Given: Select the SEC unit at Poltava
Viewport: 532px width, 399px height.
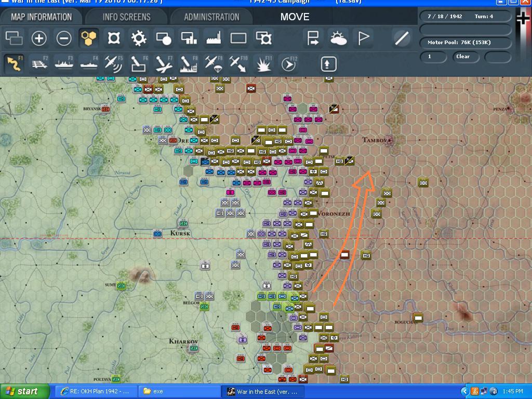Looking at the screenshot, I should point(116,379).
